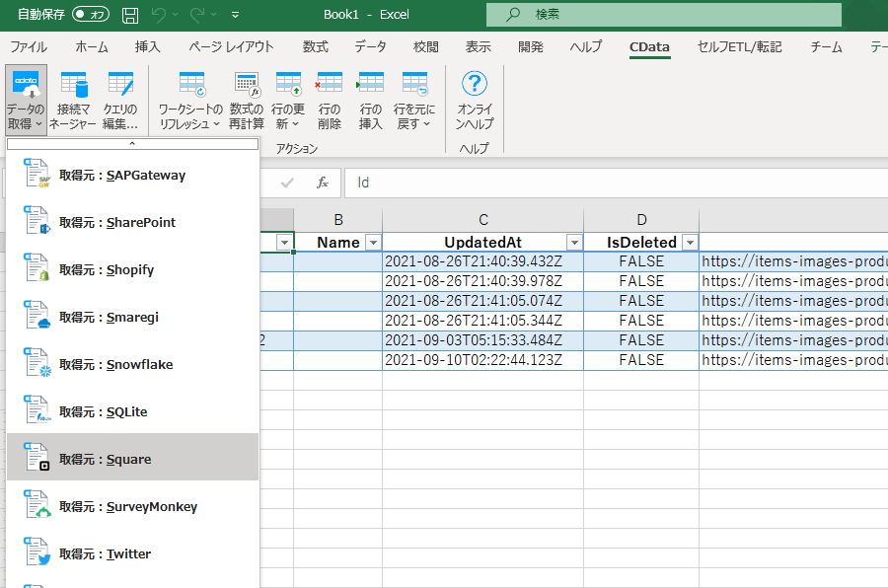Choose 取得元: Shopify
This screenshot has width=888, height=588.
click(132, 269)
